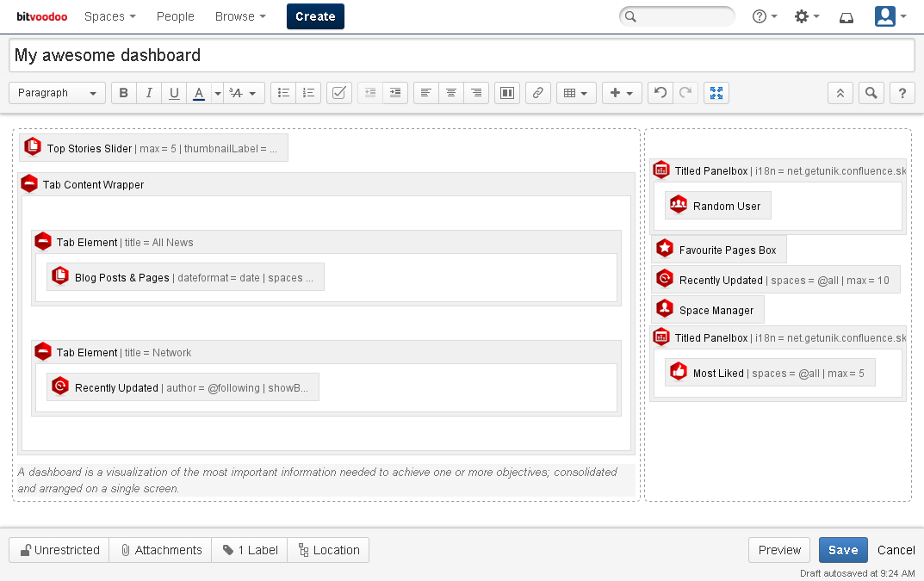Toggle underline formatting

tap(174, 93)
